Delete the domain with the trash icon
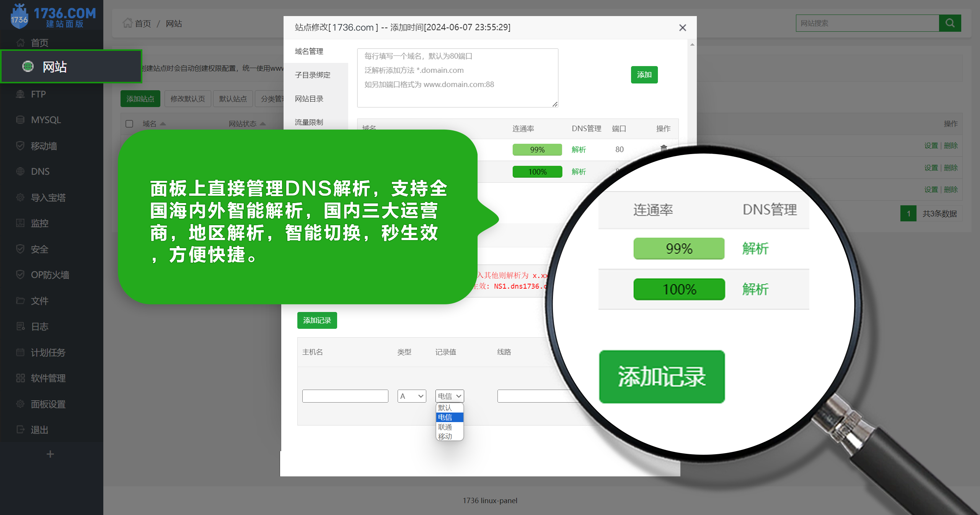 pos(664,148)
